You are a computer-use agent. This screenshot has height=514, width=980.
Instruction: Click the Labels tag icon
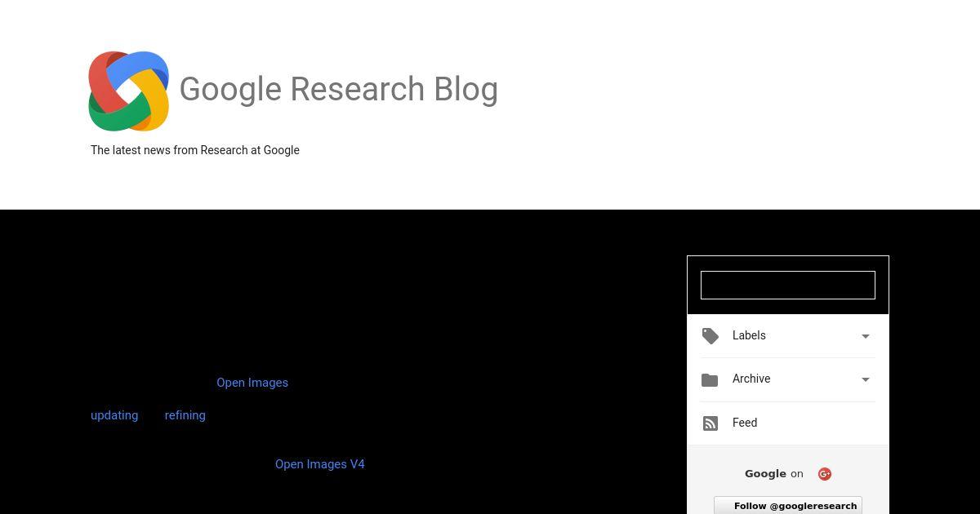tap(710, 336)
